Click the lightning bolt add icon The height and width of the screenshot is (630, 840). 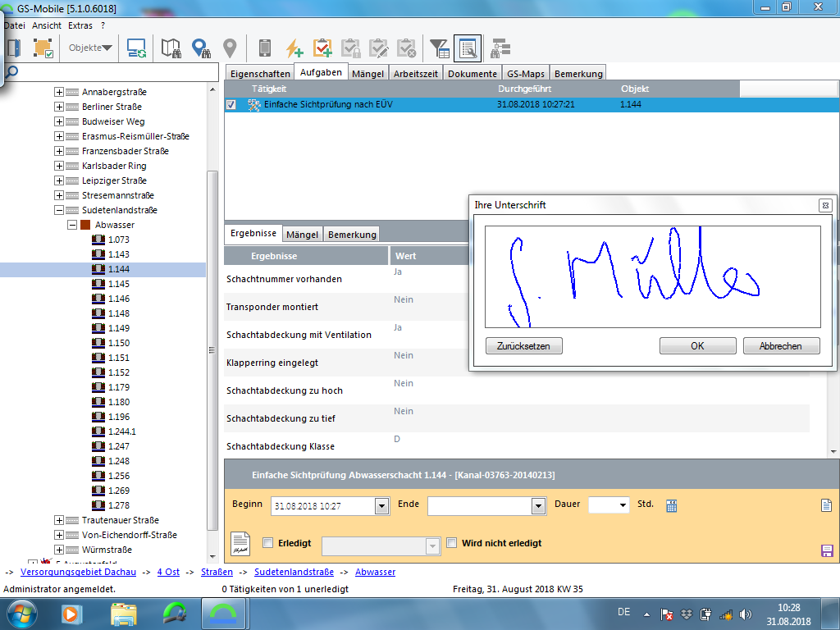[x=294, y=48]
